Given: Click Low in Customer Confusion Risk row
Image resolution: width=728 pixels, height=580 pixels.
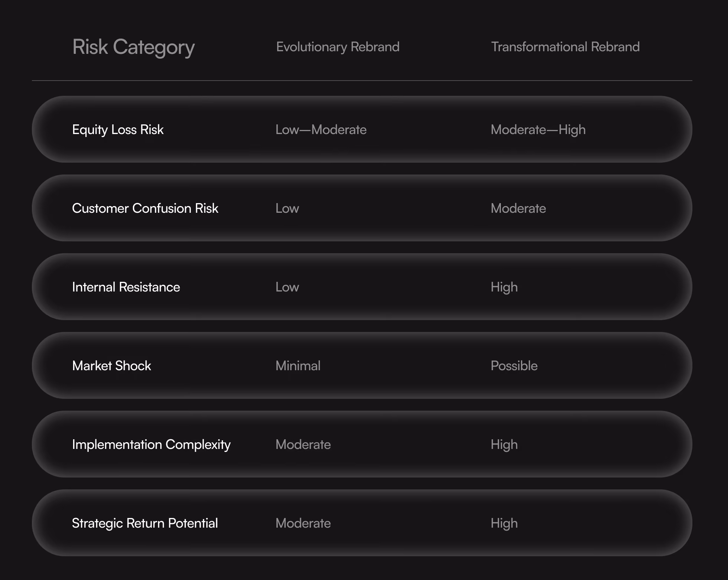Looking at the screenshot, I should click(287, 208).
